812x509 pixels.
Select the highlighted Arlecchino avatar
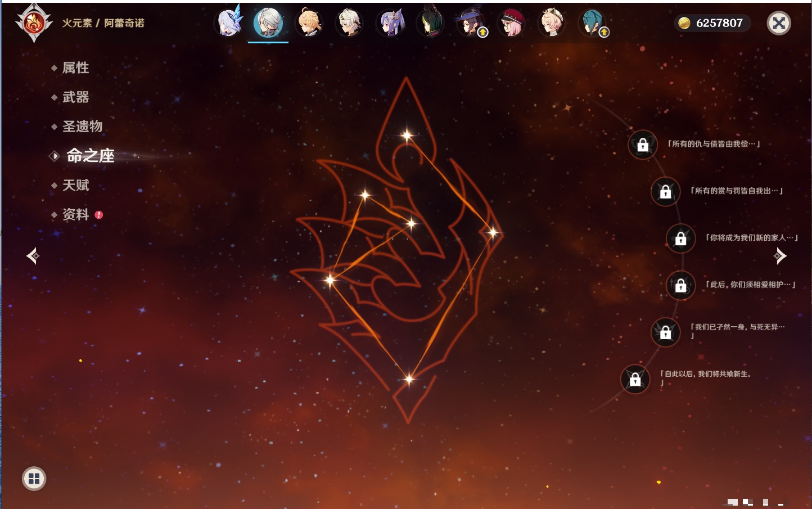[268, 22]
